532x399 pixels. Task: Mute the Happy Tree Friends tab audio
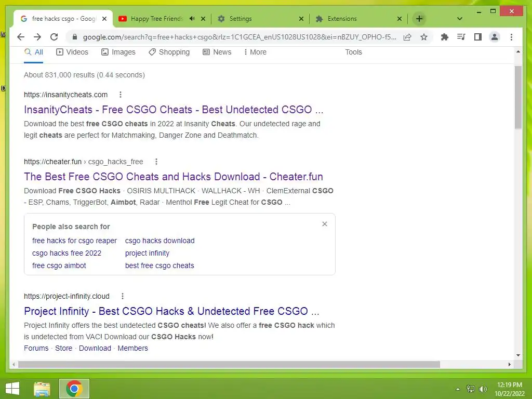[192, 19]
